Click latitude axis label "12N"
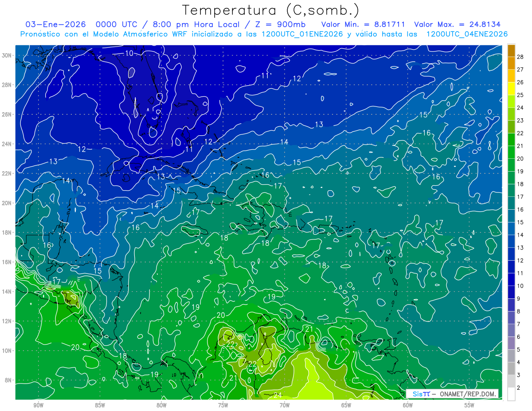Screen dimensions: 532x411 click(x=8, y=321)
